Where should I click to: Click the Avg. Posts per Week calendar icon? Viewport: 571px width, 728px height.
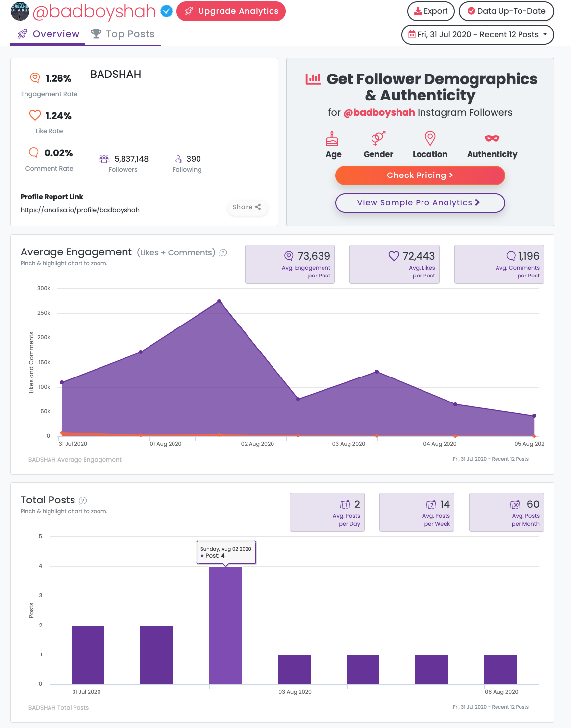(431, 504)
